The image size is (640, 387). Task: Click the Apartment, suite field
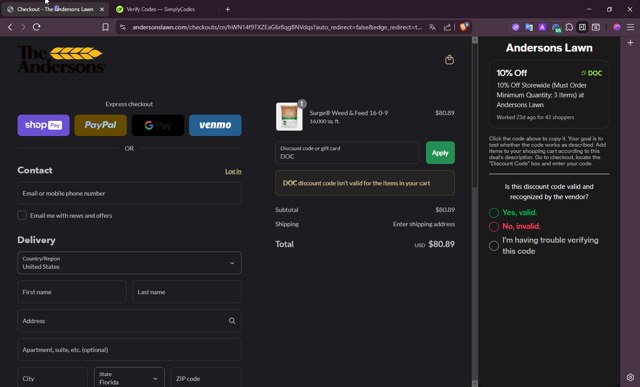129,349
